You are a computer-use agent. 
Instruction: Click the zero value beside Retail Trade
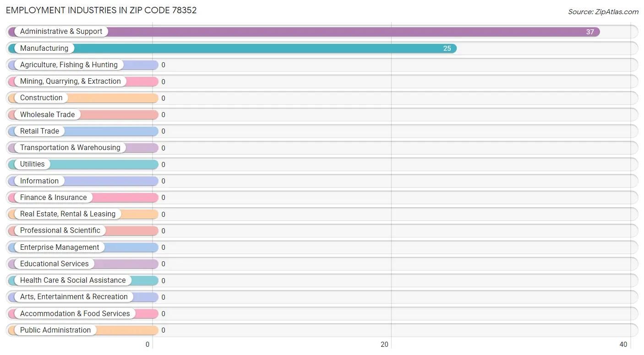pyautogui.click(x=163, y=131)
